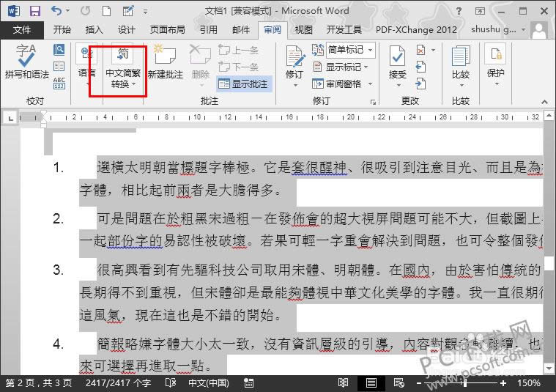Click the research magnifier icon in 校对 group
The image size is (556, 392).
(59, 50)
